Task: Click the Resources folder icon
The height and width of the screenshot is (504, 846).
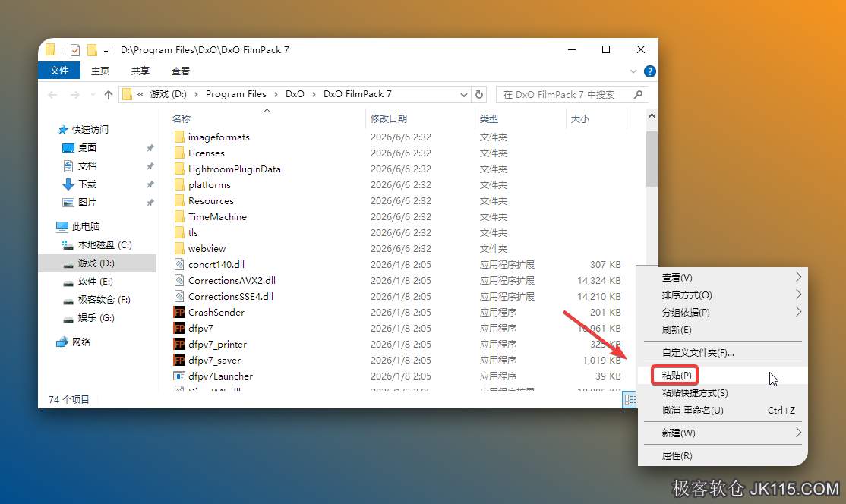Action: pos(179,200)
